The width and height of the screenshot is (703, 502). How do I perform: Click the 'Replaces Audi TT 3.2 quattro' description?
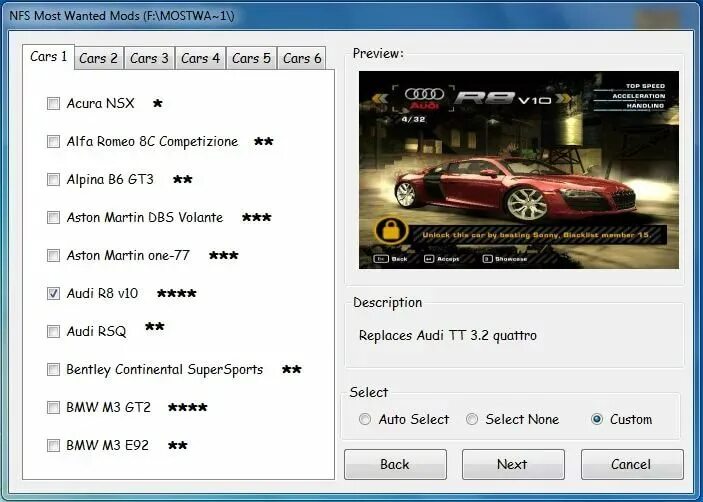(x=447, y=336)
